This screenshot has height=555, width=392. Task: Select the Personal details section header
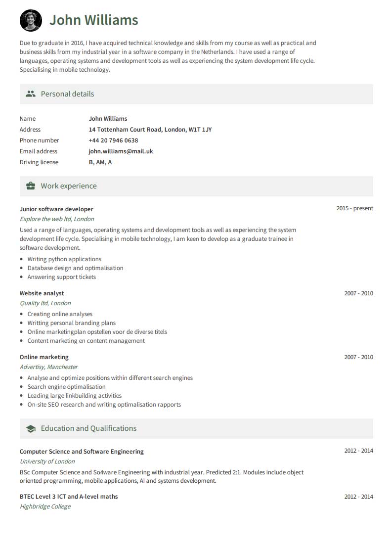coord(67,94)
